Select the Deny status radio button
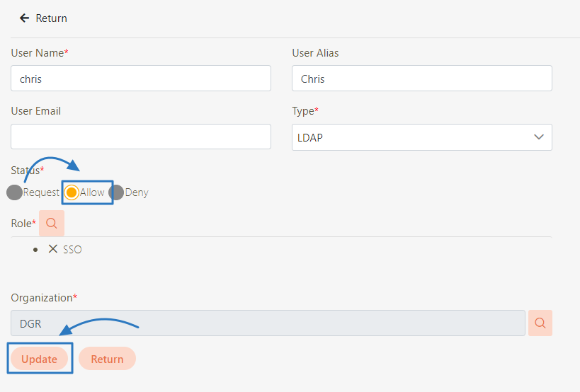The height and width of the screenshot is (392, 580). pyautogui.click(x=116, y=192)
